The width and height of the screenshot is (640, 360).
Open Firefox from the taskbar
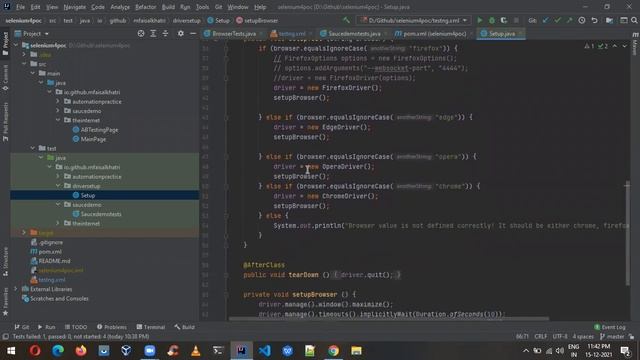coord(81,351)
